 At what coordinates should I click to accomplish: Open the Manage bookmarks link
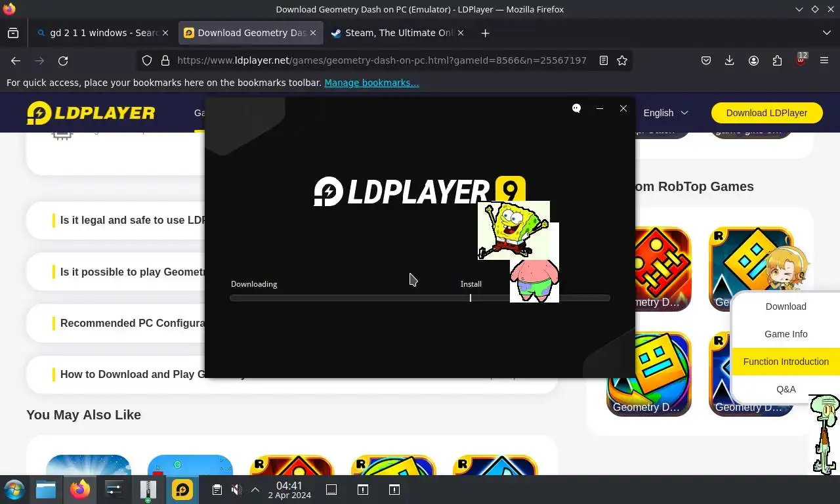371,83
